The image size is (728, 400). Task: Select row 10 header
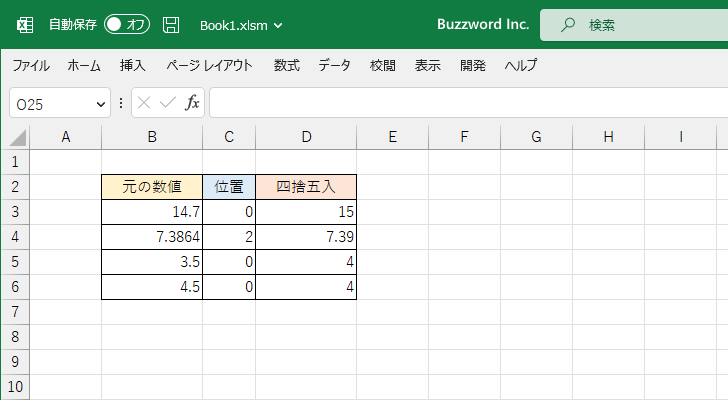(x=15, y=387)
